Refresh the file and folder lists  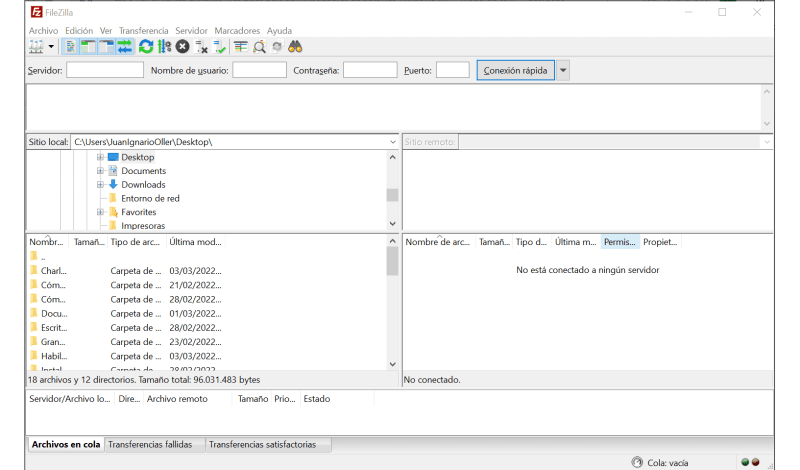pos(146,47)
